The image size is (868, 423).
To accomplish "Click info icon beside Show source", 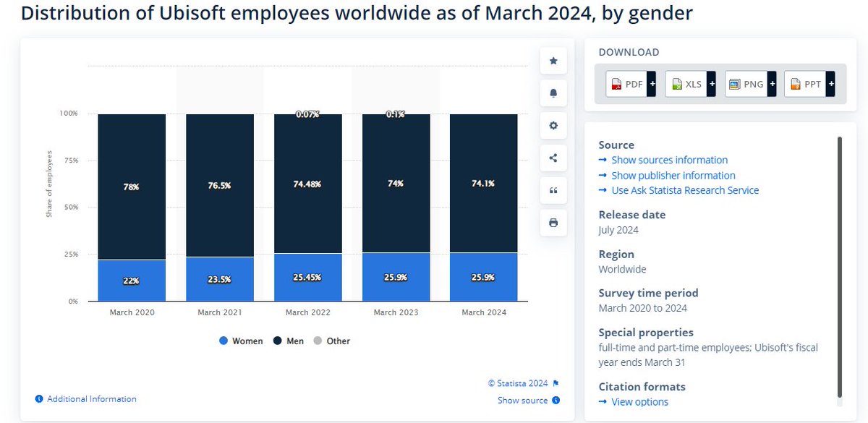I will (x=556, y=400).
